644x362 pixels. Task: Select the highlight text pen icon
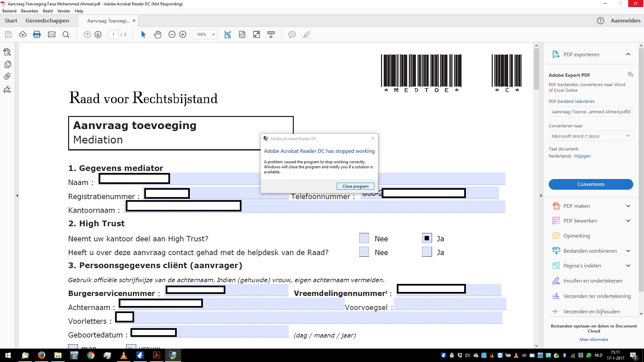point(307,35)
